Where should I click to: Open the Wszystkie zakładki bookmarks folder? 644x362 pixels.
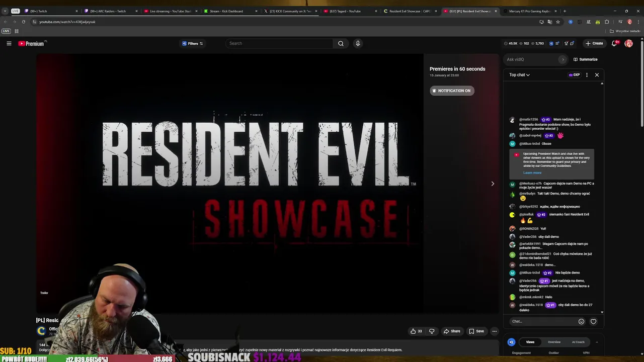(625, 31)
